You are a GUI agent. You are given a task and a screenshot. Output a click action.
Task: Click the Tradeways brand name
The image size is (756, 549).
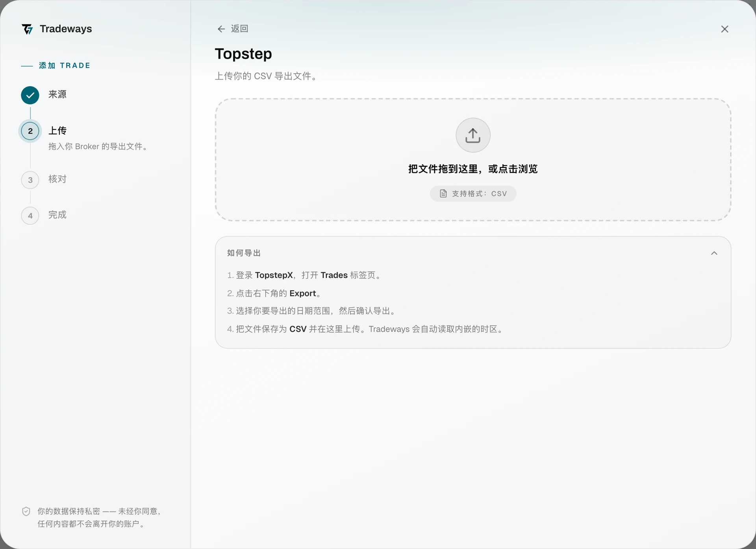pos(66,29)
